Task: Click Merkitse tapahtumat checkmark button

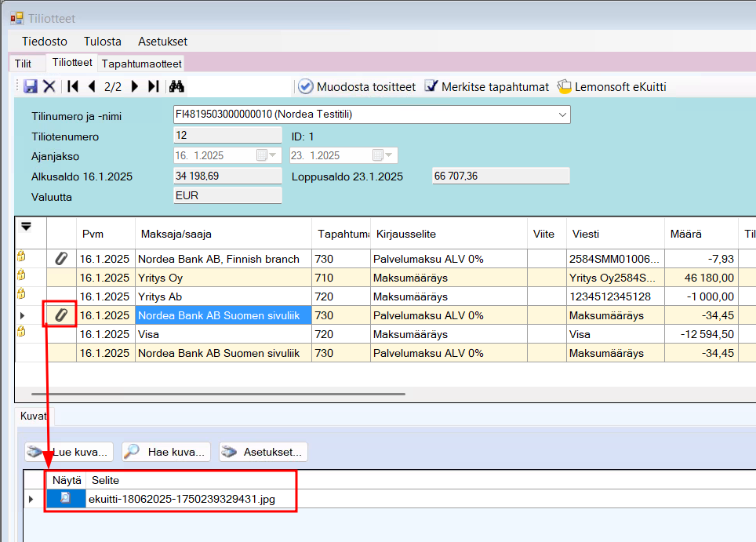Action: click(486, 87)
